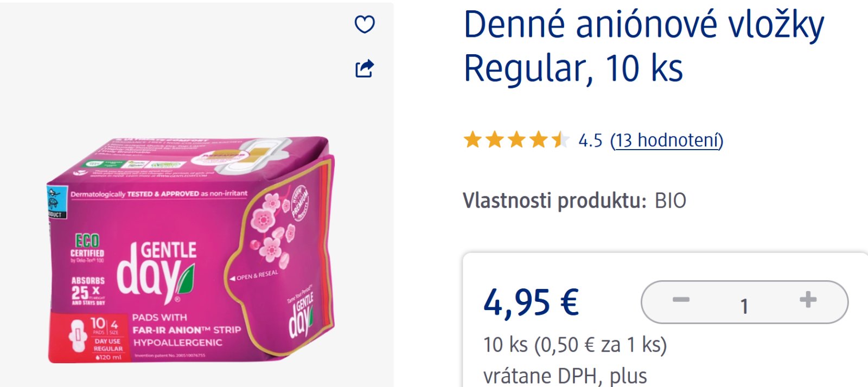Click the 10 ks unit price text

pyautogui.click(x=575, y=345)
